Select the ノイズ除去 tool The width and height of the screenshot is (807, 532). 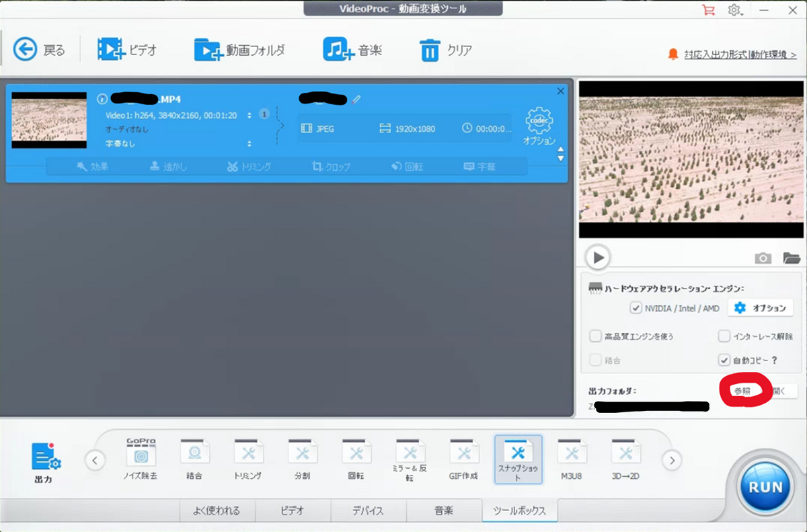141,459
